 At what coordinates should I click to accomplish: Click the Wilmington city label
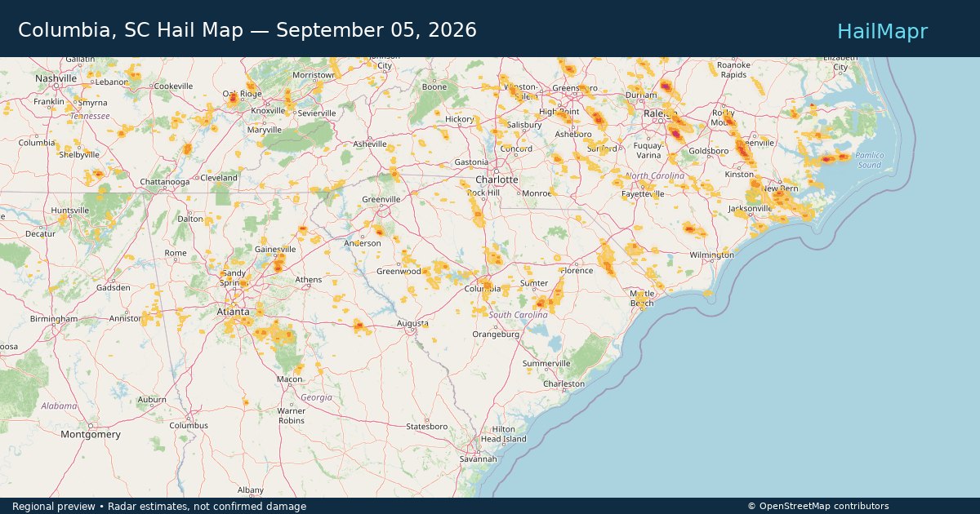point(711,255)
